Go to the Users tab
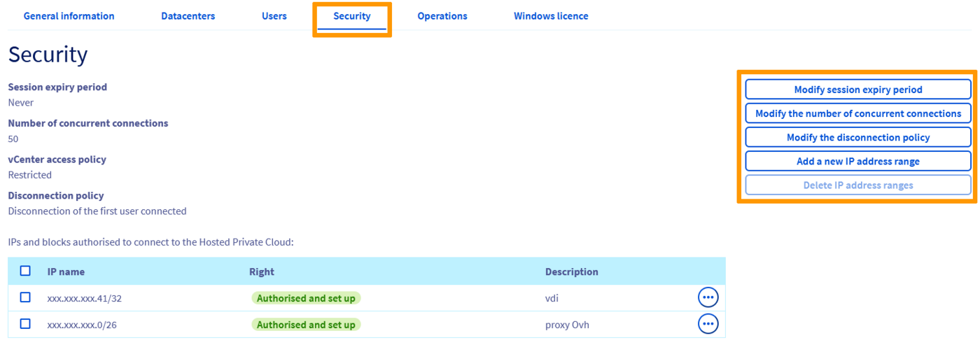This screenshot has height=345, width=980. click(274, 16)
